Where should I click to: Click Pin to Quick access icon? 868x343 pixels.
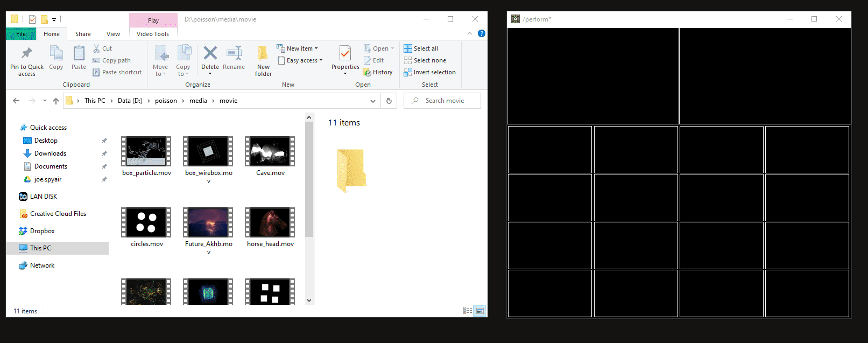(x=26, y=54)
